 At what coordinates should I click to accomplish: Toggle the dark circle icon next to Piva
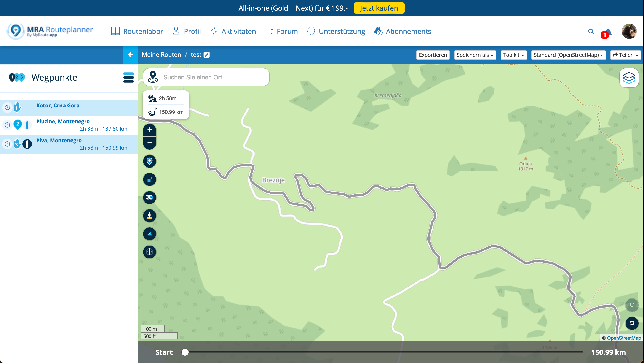pos(27,144)
